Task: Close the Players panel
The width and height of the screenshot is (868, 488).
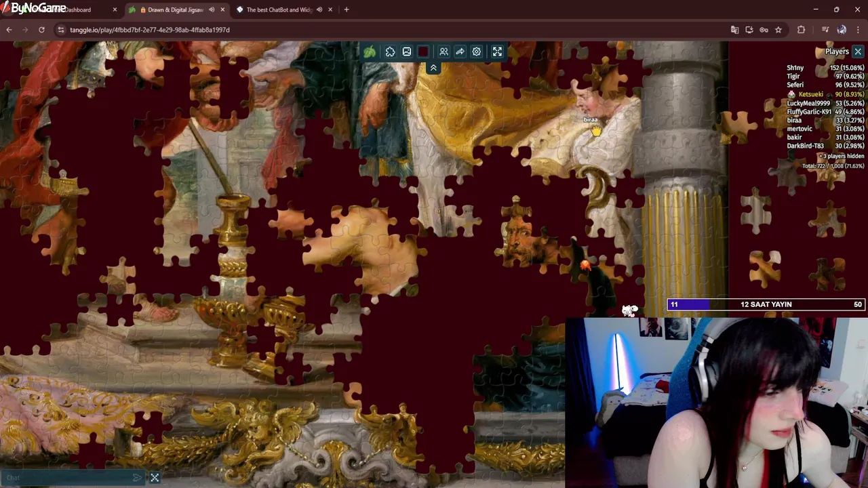Action: (x=858, y=52)
